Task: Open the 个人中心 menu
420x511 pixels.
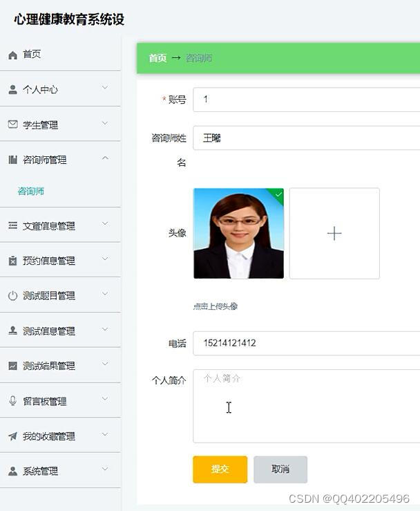Action: pos(40,89)
